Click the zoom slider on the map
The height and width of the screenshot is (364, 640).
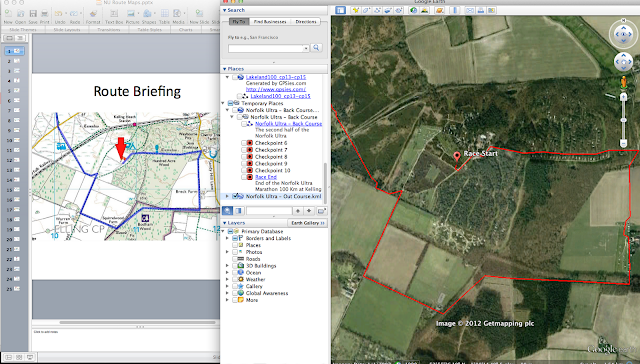[x=623, y=120]
